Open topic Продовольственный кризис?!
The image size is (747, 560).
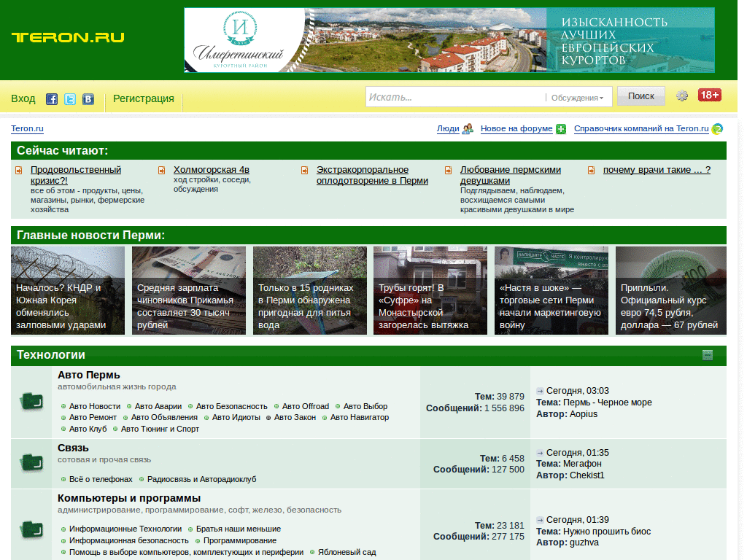pyautogui.click(x=76, y=175)
